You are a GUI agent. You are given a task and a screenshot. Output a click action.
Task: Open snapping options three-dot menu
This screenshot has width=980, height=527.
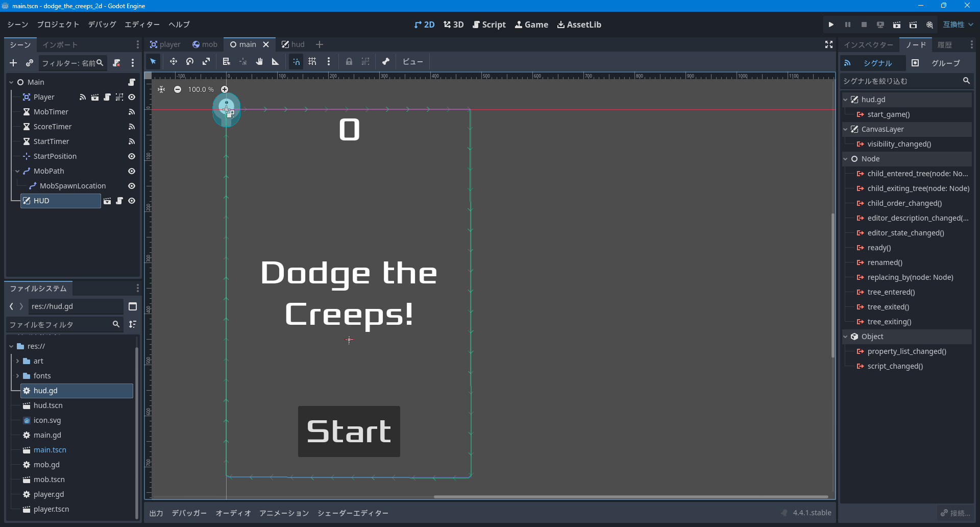329,62
